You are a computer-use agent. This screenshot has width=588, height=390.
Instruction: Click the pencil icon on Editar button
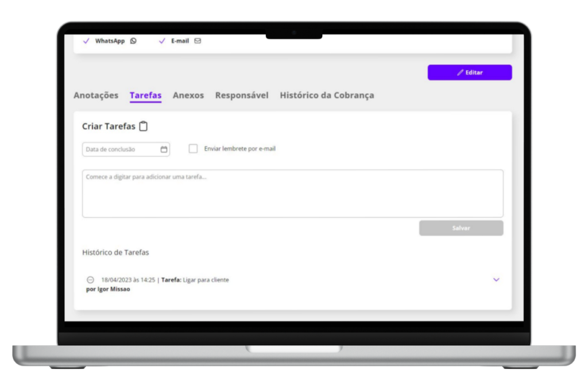460,73
